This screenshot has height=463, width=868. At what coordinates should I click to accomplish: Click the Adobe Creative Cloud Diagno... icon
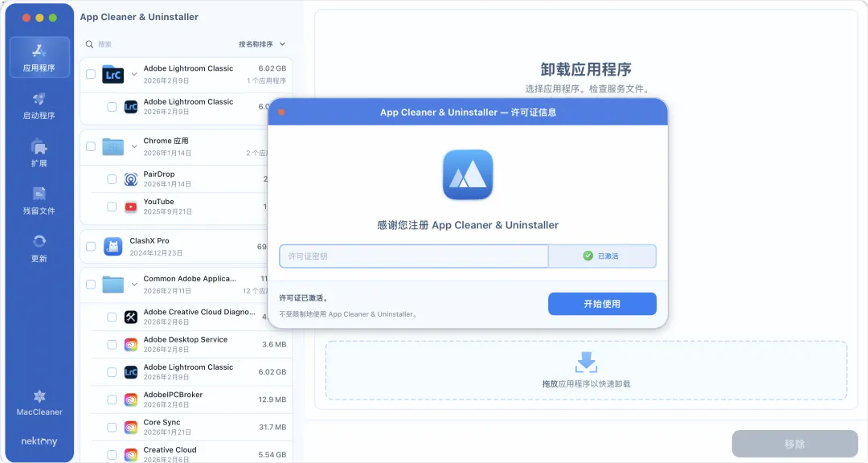click(x=131, y=318)
